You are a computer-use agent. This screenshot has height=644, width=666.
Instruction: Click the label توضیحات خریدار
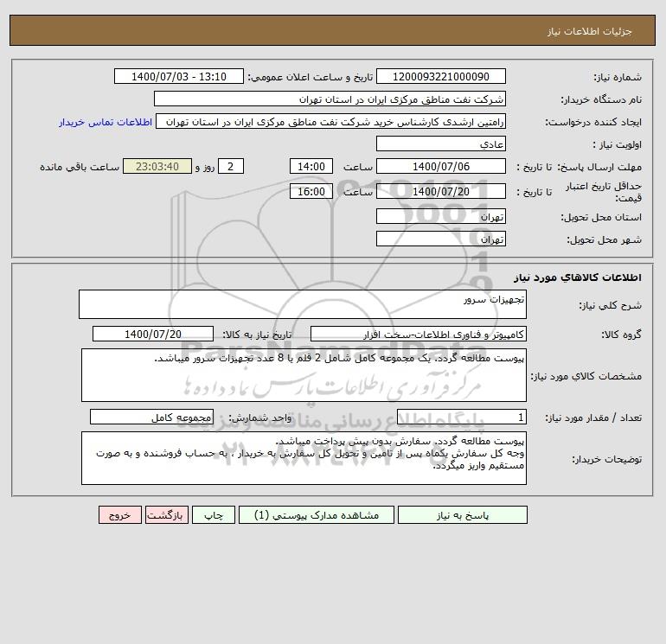click(606, 459)
